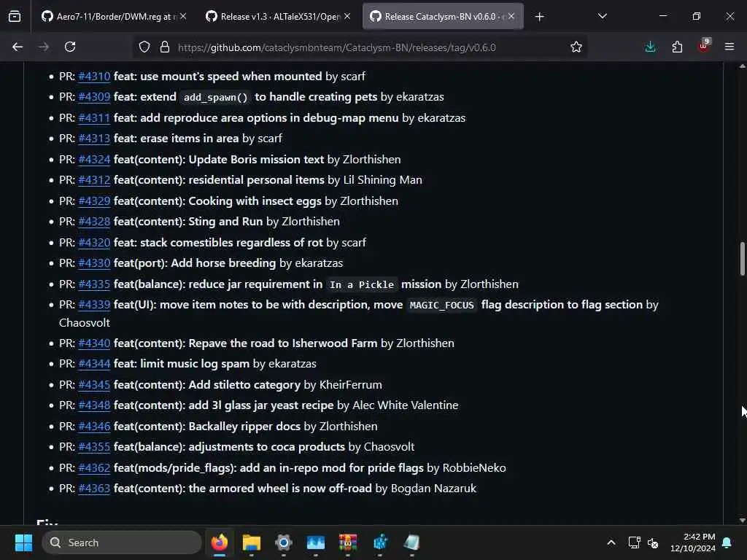
Task: Open pull request #4348 link
Action: coord(94,405)
